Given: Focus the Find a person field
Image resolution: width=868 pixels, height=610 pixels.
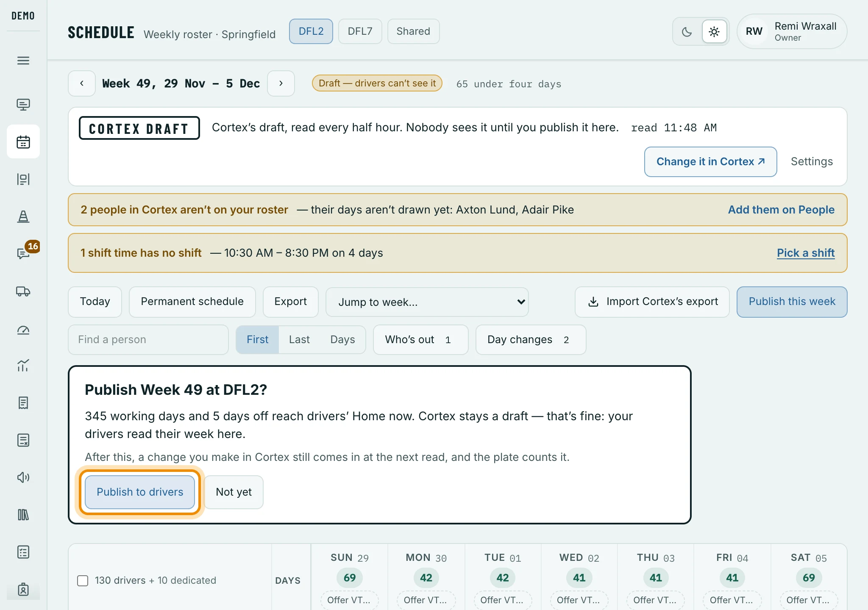Looking at the screenshot, I should point(148,340).
